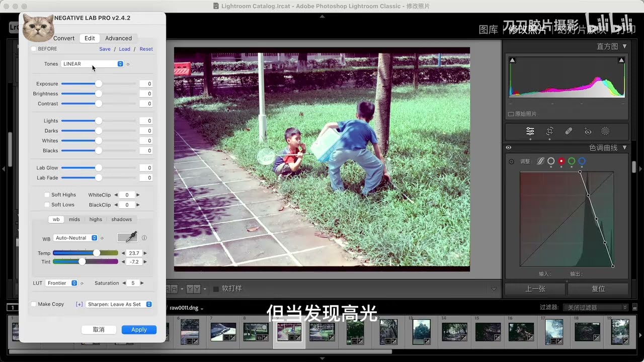
Task: Choose the blue curve channel
Action: coord(582,161)
